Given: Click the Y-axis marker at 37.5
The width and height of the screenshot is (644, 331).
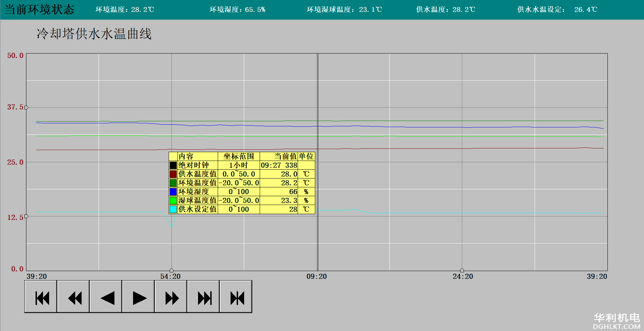Looking at the screenshot, I should pyautogui.click(x=26, y=107).
